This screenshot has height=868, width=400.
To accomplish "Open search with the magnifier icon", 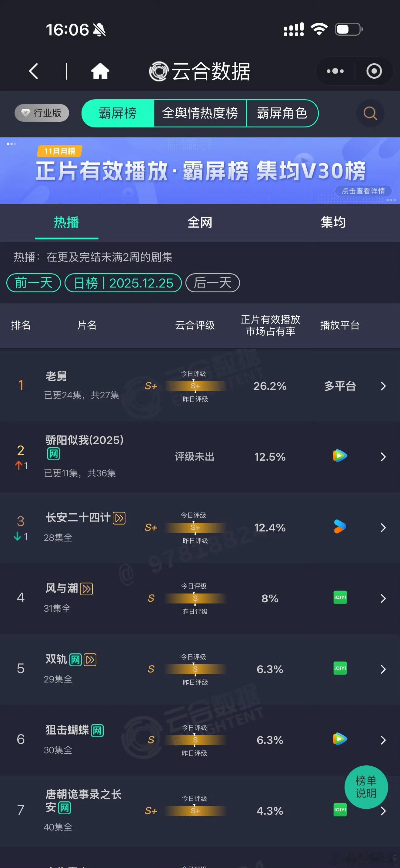I will [x=370, y=114].
